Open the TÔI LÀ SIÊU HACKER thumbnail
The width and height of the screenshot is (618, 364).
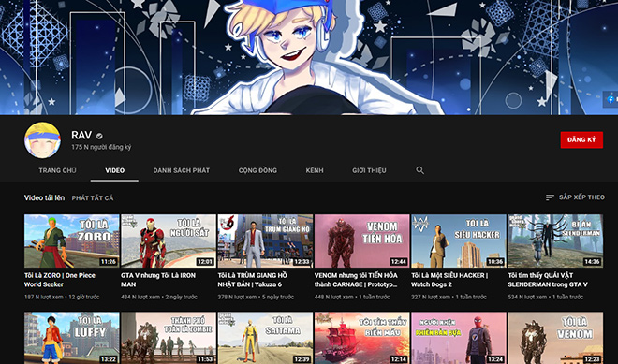point(459,241)
